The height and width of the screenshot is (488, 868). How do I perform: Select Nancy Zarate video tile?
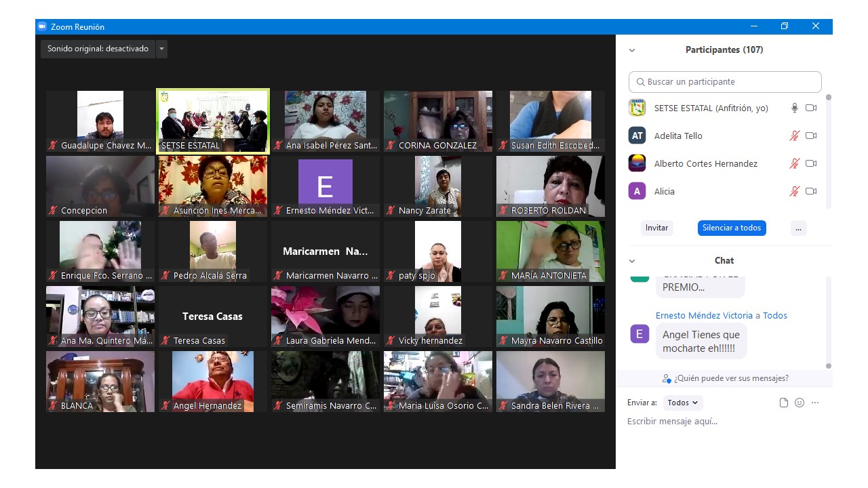point(438,186)
